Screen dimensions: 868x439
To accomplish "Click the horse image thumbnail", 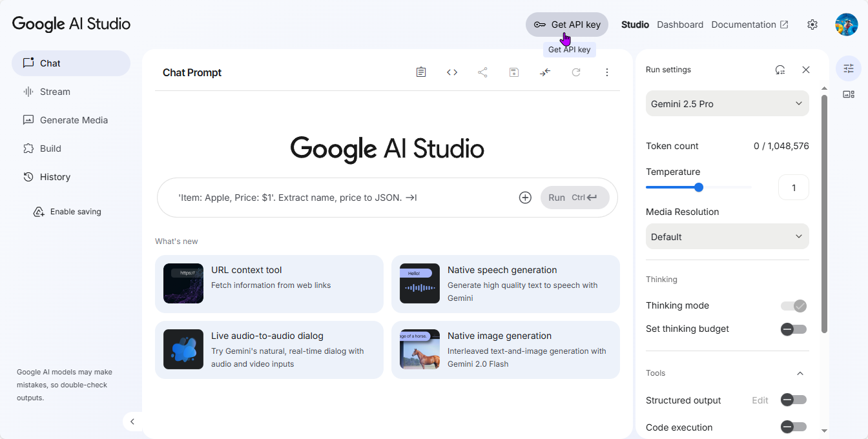I will pyautogui.click(x=420, y=349).
